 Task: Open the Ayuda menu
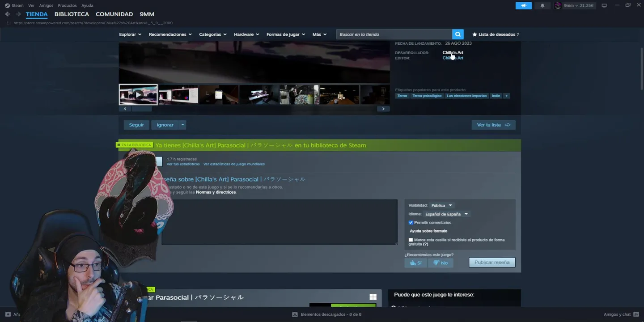pyautogui.click(x=87, y=5)
